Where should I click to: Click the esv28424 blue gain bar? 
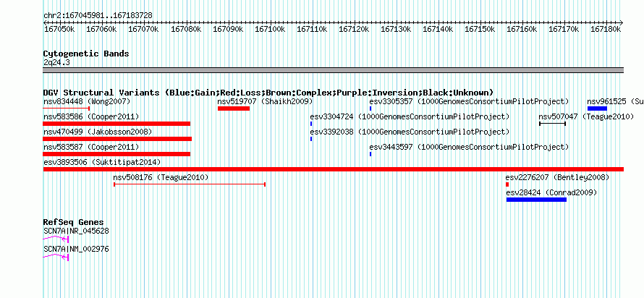pyautogui.click(x=536, y=200)
